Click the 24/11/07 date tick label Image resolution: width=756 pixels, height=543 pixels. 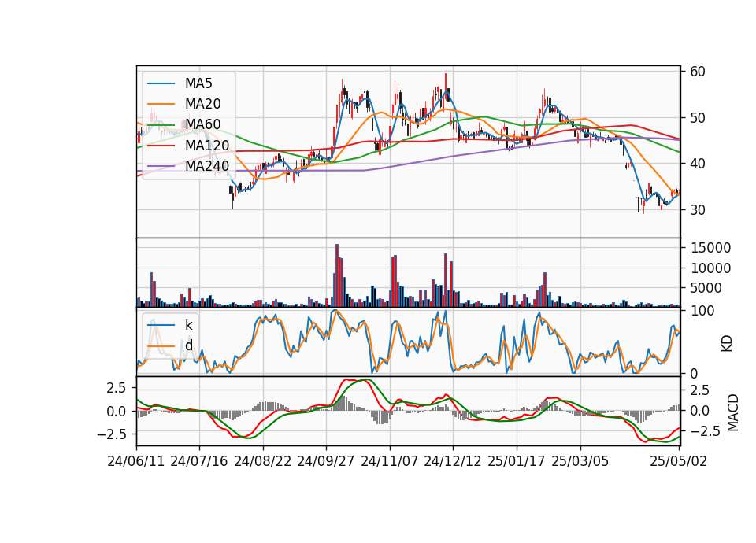[x=390, y=461]
